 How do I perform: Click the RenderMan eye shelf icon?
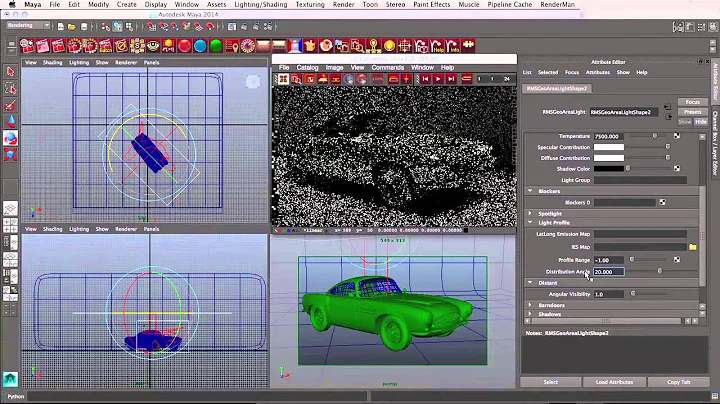click(153, 46)
